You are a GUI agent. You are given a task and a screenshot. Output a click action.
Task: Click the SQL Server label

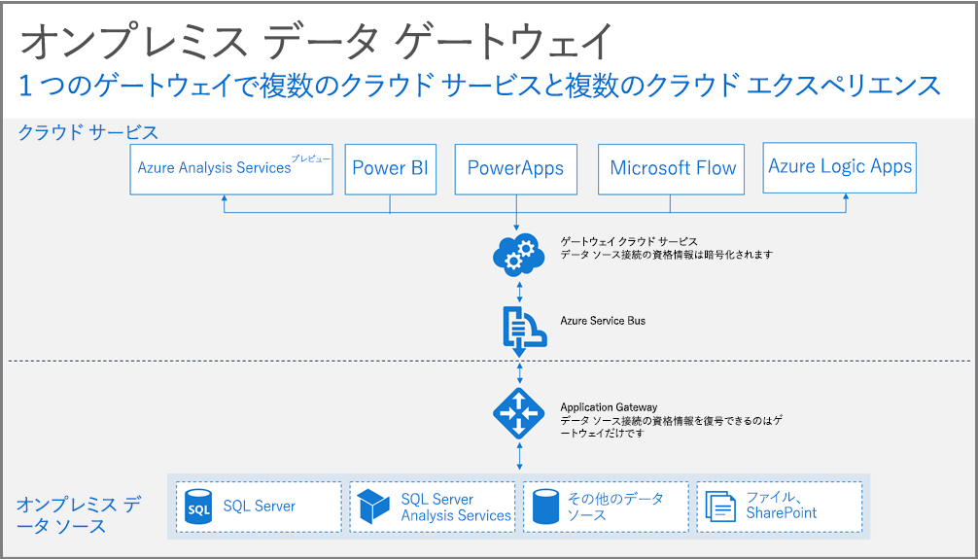(260, 507)
